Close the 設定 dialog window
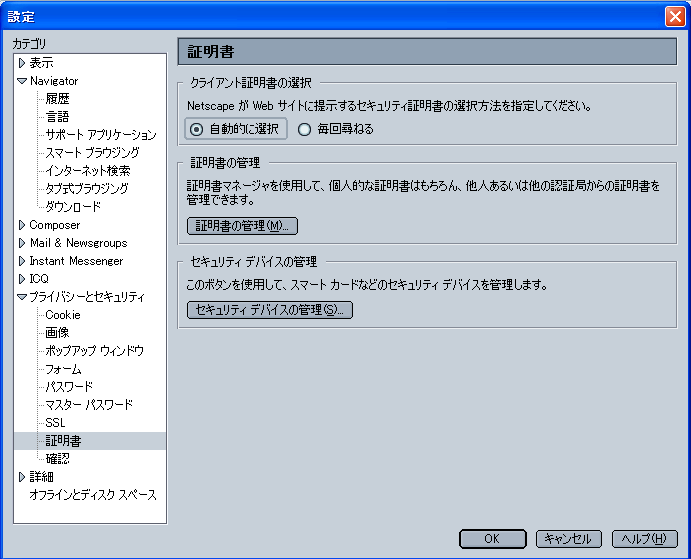 coord(674,16)
